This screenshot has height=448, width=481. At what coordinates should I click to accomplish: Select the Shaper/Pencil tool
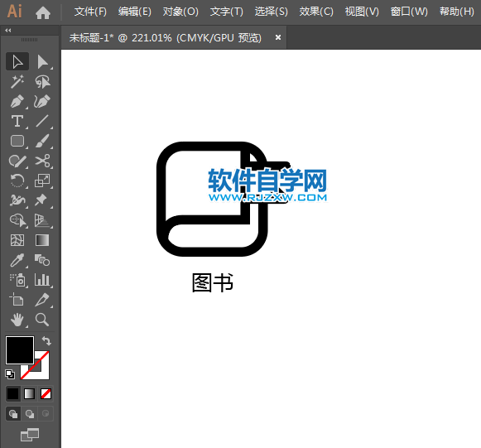(x=17, y=161)
